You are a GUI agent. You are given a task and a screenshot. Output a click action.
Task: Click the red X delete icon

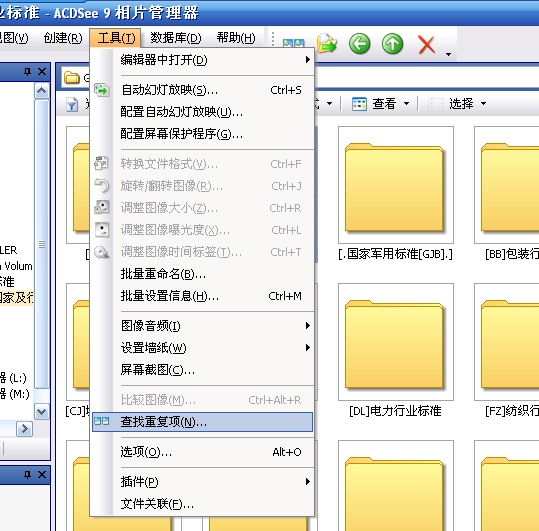(x=427, y=45)
